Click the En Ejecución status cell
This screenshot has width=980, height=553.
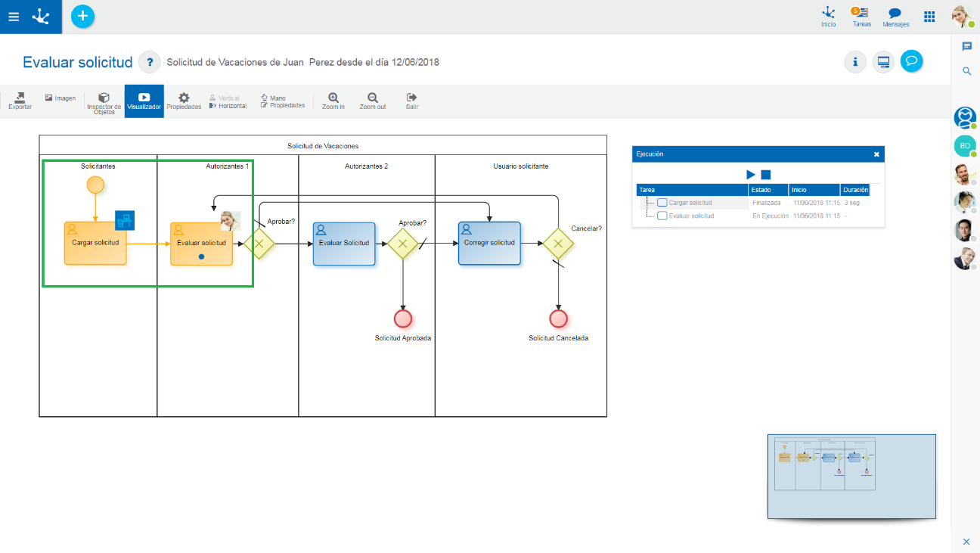[771, 216]
